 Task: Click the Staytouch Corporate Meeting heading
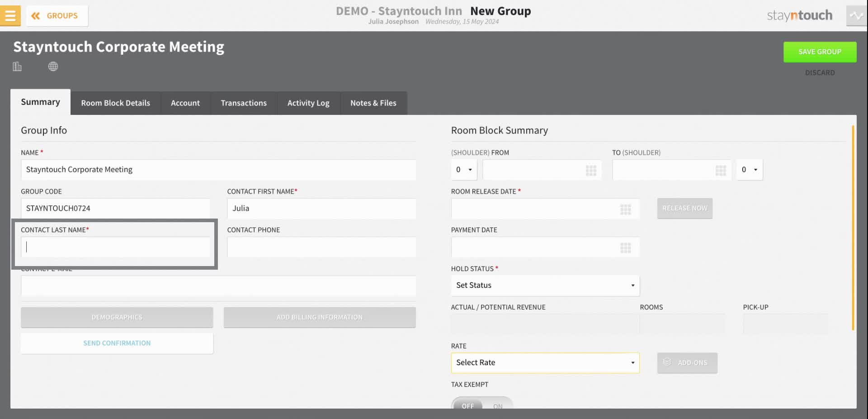[x=119, y=47]
